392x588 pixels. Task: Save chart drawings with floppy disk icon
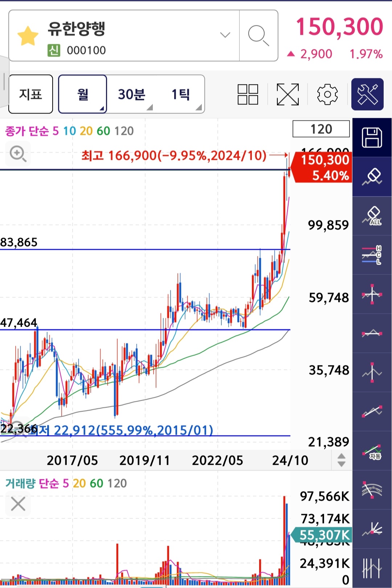[372, 137]
